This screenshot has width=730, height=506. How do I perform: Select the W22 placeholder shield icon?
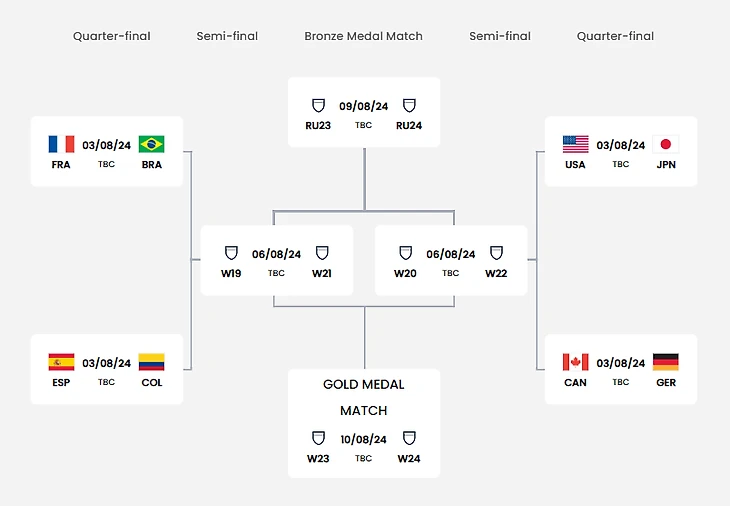pos(497,253)
